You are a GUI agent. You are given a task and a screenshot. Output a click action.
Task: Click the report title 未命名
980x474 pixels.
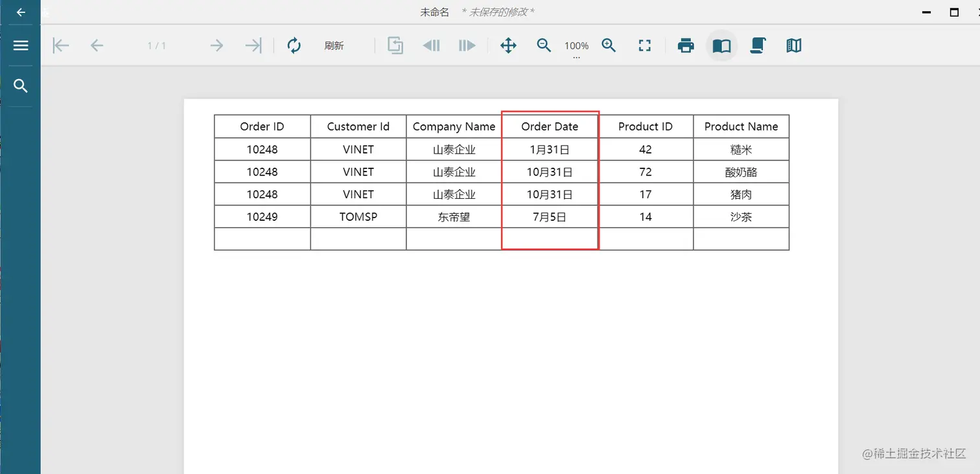point(434,12)
